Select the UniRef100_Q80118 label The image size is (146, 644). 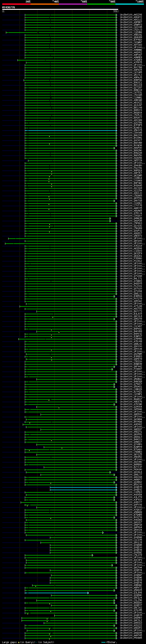(x=131, y=543)
